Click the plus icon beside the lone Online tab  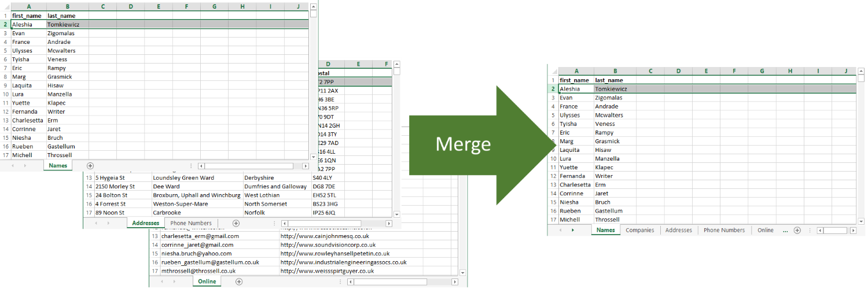[239, 281]
